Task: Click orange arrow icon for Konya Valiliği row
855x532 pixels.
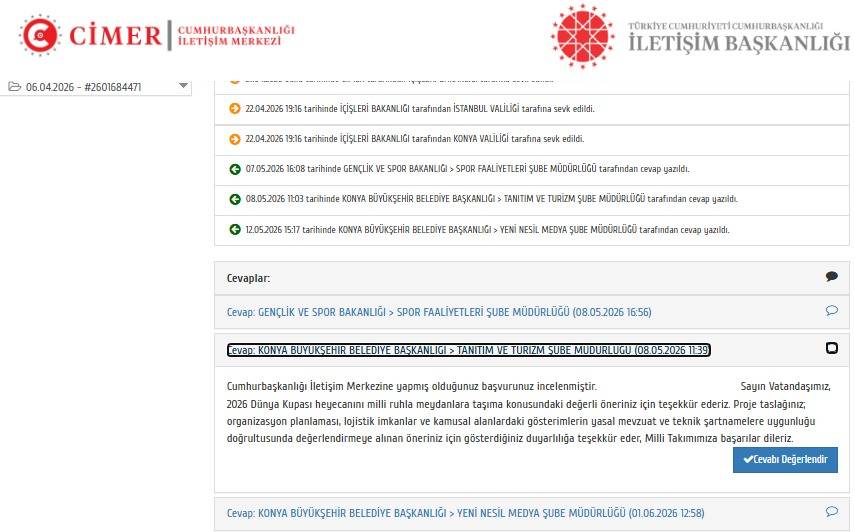Action: 234,139
